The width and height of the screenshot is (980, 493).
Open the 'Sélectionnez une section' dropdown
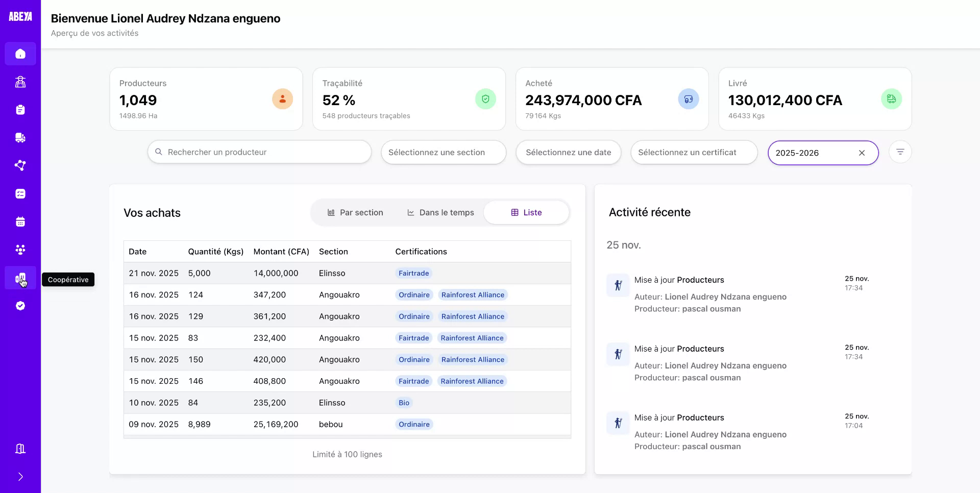pyautogui.click(x=443, y=153)
